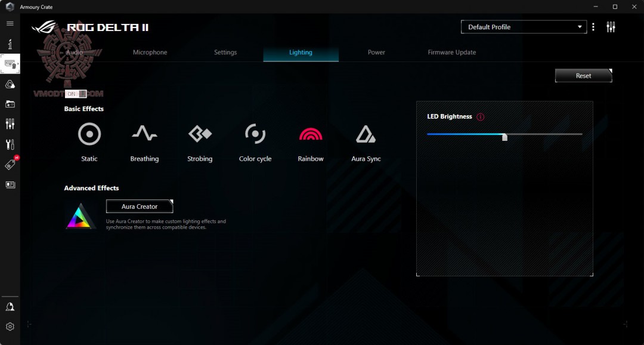644x345 pixels.
Task: Choose the Breathing effect icon
Action: tap(144, 133)
